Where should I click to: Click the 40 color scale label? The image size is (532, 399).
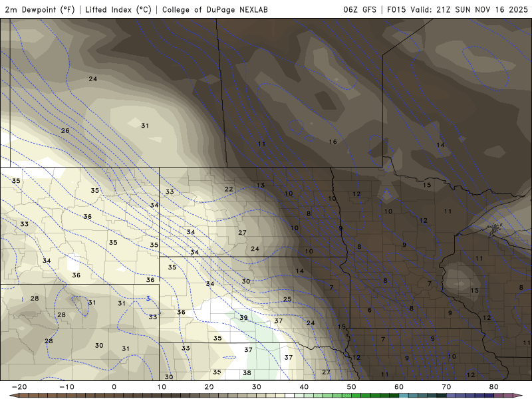tap(304, 387)
